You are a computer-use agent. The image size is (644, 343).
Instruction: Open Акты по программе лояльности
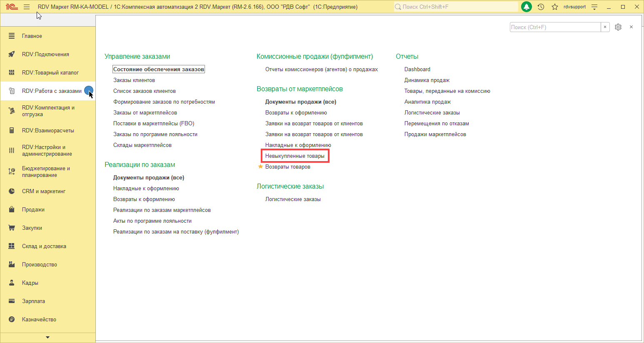[152, 221]
